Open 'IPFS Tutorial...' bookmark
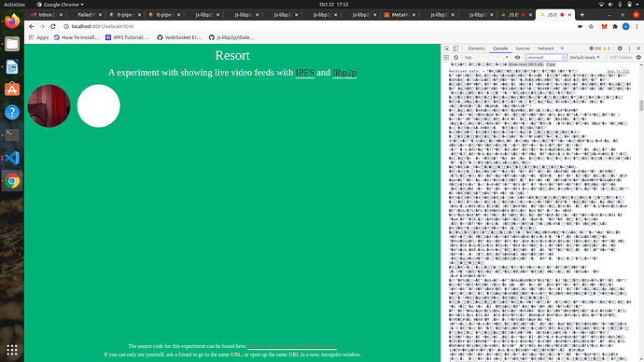Screen dimensions: 644x362 coord(127,37)
